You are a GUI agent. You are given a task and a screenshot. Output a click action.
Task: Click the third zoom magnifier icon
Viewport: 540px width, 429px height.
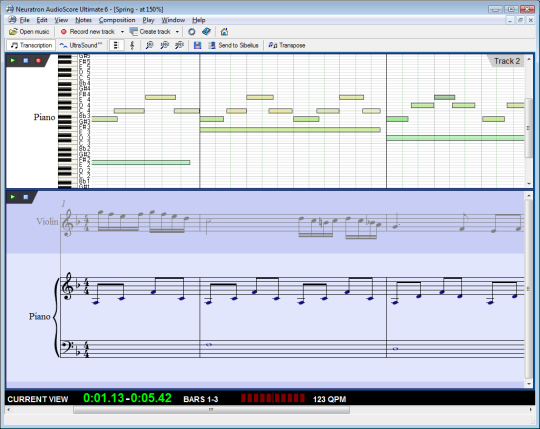(x=179, y=45)
